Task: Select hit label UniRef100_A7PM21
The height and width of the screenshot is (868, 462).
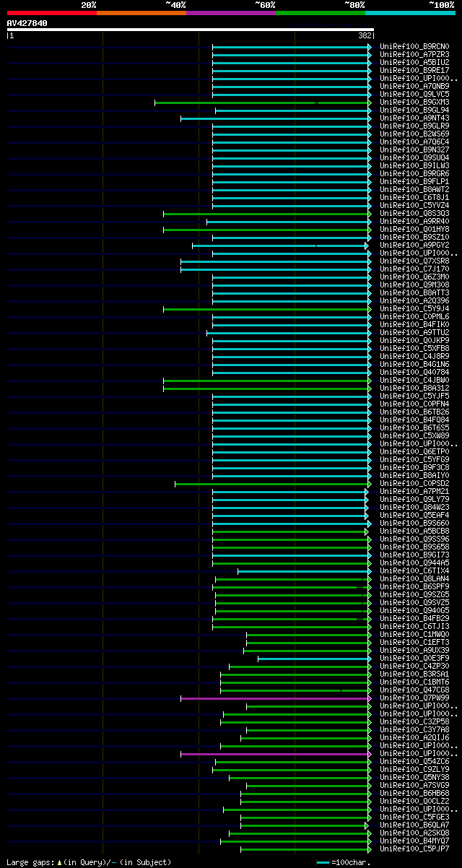Action: (415, 492)
